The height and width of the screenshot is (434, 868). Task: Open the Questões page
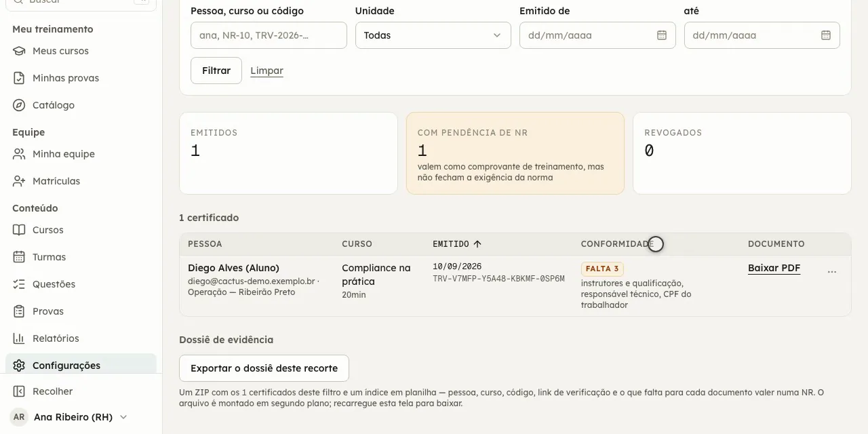click(81, 284)
